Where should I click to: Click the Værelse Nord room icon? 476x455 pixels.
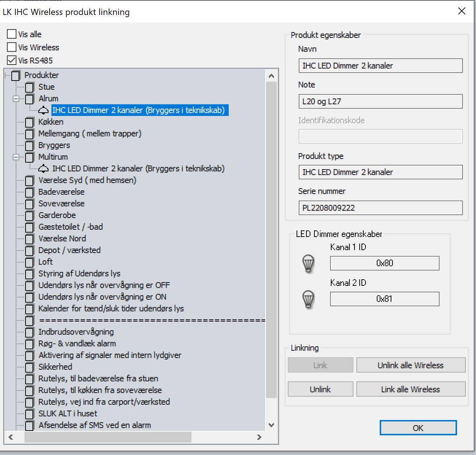point(30,239)
